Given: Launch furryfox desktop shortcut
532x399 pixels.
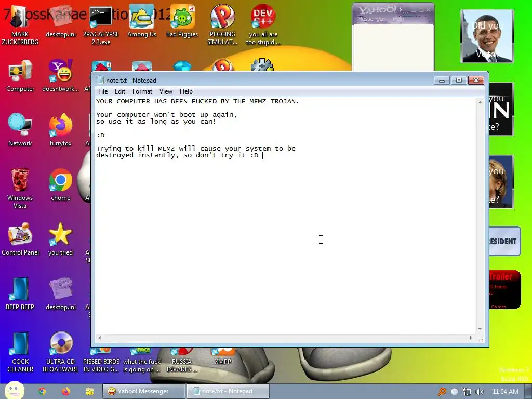Looking at the screenshot, I should (60, 130).
